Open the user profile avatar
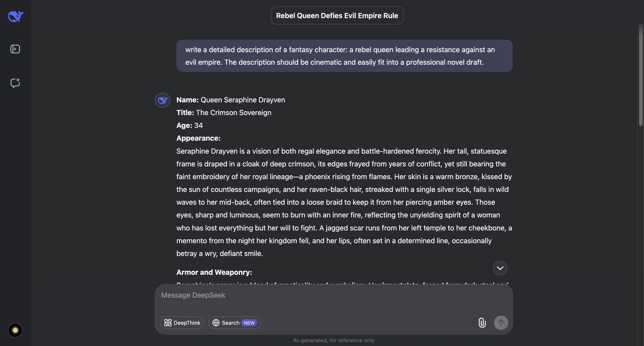Screen dimensions: 644x346 point(15,330)
